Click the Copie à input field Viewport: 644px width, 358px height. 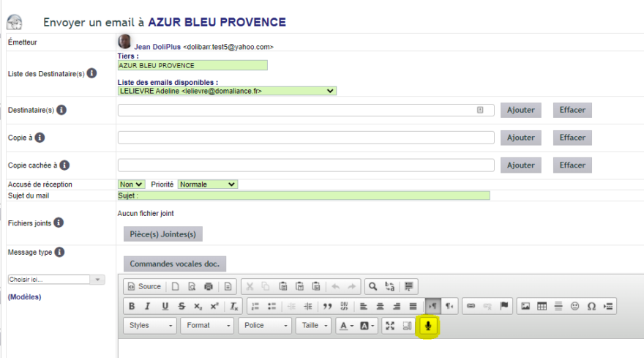tap(306, 138)
